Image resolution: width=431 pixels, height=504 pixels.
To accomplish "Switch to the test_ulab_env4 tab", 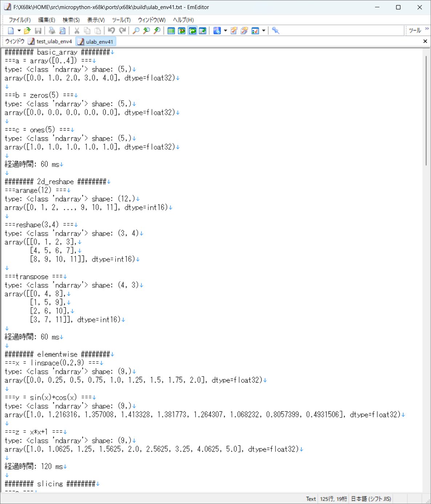I will coord(50,41).
